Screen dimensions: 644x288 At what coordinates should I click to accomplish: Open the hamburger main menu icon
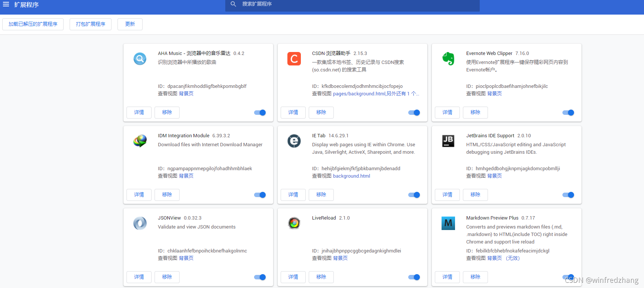(x=6, y=4)
